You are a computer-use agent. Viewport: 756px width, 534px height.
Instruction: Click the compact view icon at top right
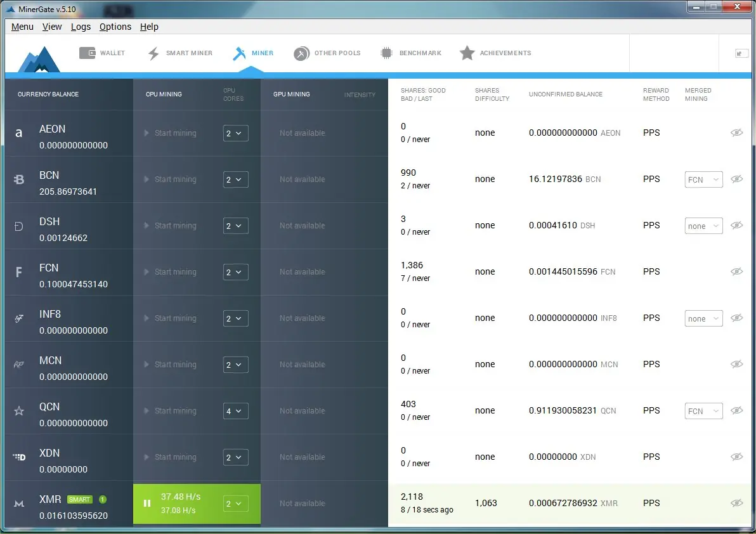point(741,53)
